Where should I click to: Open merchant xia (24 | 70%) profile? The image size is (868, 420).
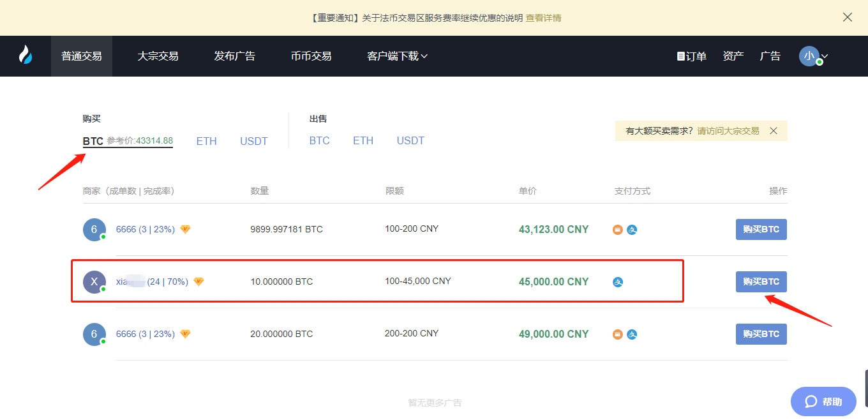coord(152,281)
